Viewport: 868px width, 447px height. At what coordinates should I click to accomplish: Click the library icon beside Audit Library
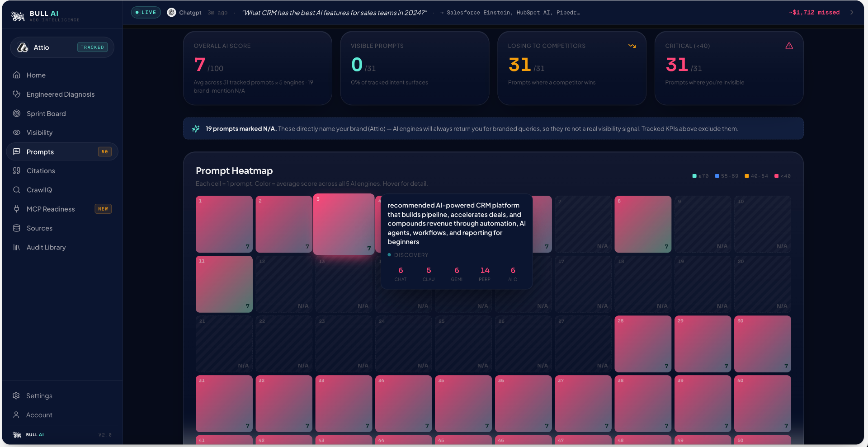[x=17, y=247]
